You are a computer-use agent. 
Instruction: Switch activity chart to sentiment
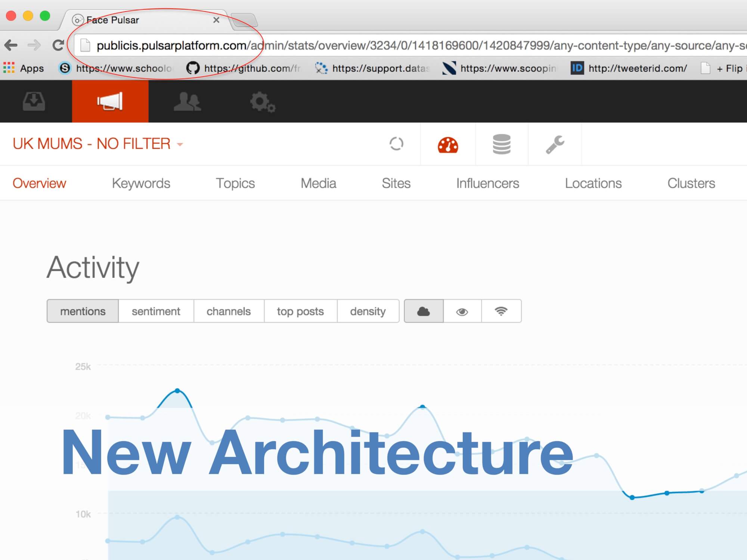[x=156, y=311]
